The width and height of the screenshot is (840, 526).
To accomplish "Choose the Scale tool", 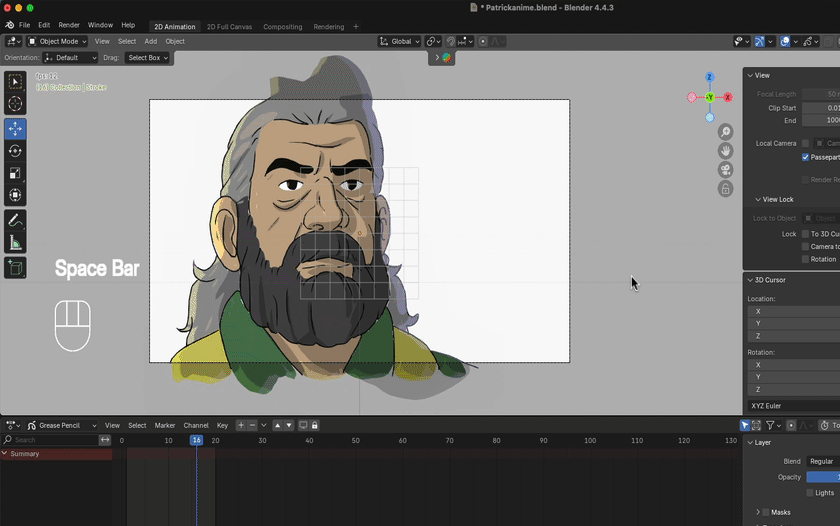I will point(15,173).
